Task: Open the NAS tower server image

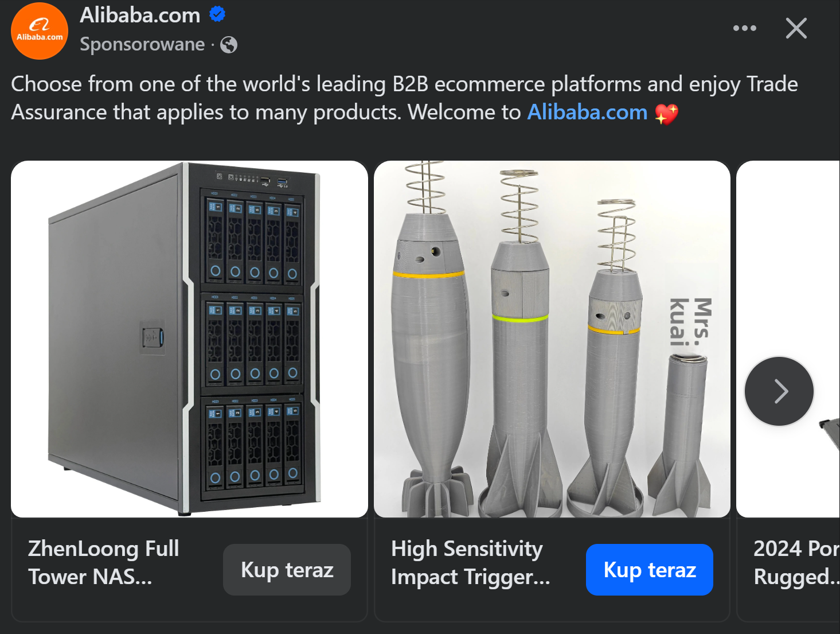Action: click(189, 339)
